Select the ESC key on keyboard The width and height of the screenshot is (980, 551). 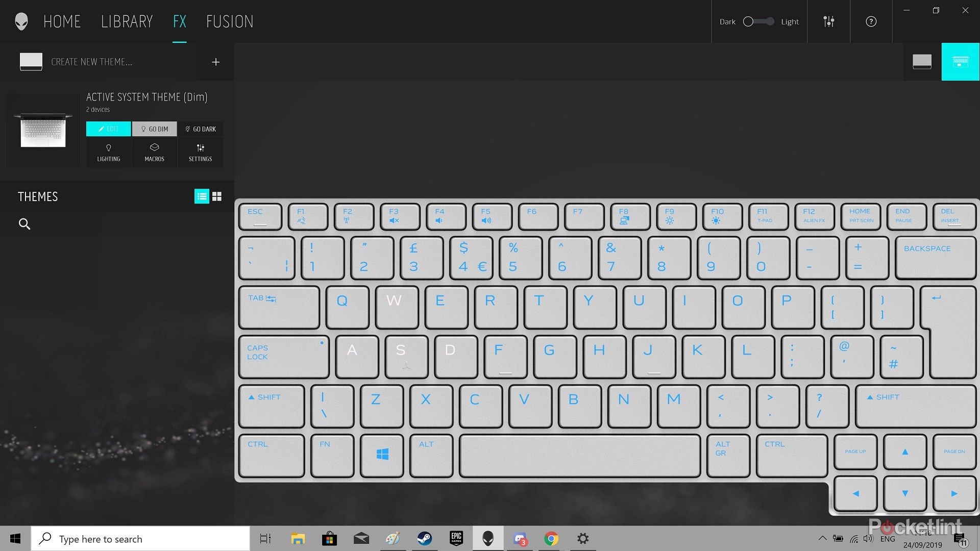click(260, 217)
